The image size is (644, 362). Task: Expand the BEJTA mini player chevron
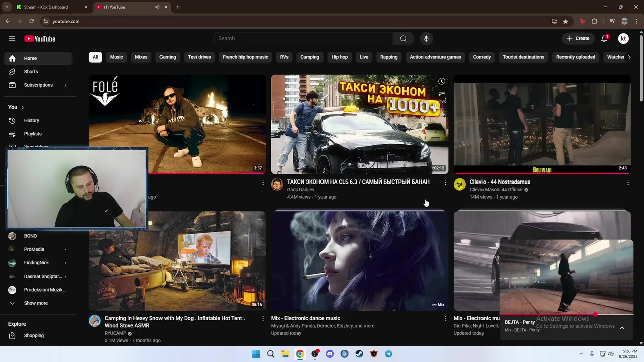coord(622,328)
